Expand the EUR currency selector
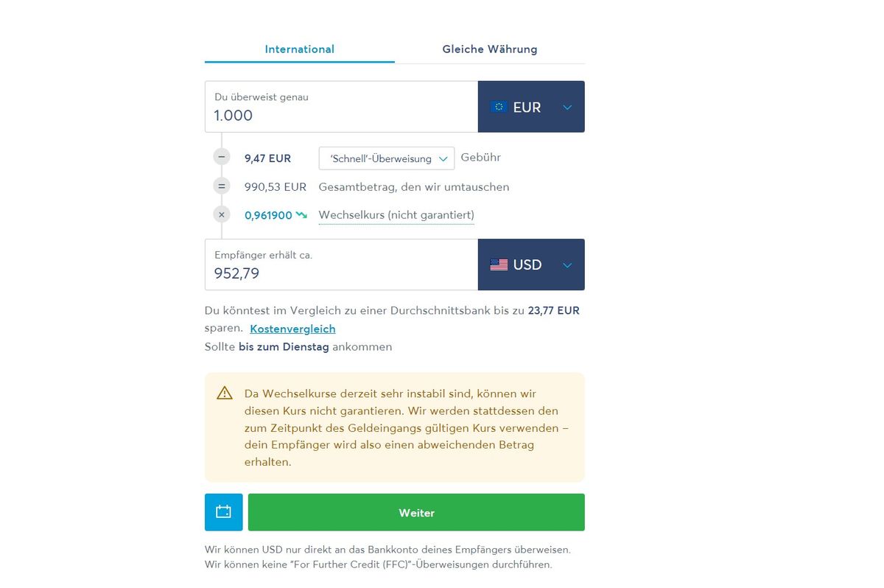This screenshot has height=588, width=884. tap(566, 106)
